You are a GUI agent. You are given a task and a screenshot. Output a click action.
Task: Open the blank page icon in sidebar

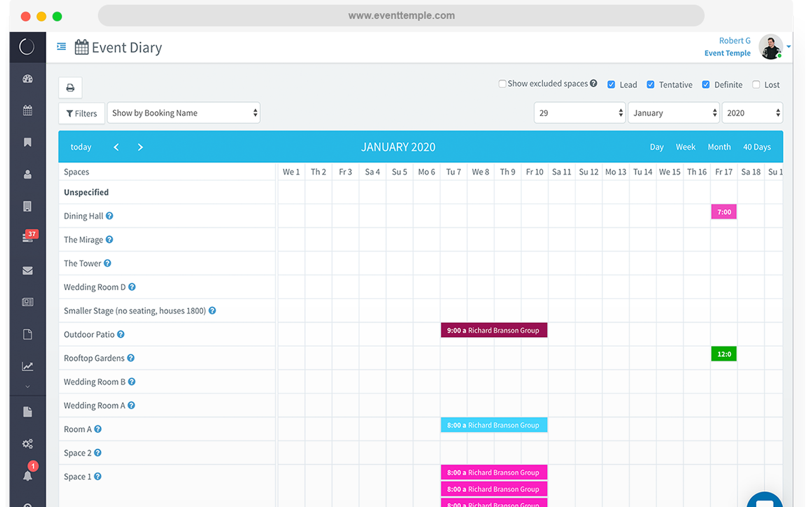tap(27, 334)
